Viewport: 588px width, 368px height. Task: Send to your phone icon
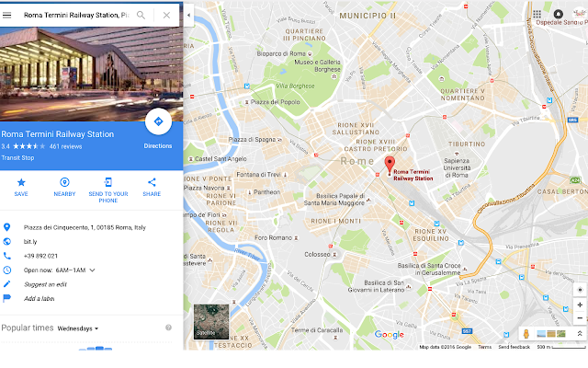[x=108, y=182]
